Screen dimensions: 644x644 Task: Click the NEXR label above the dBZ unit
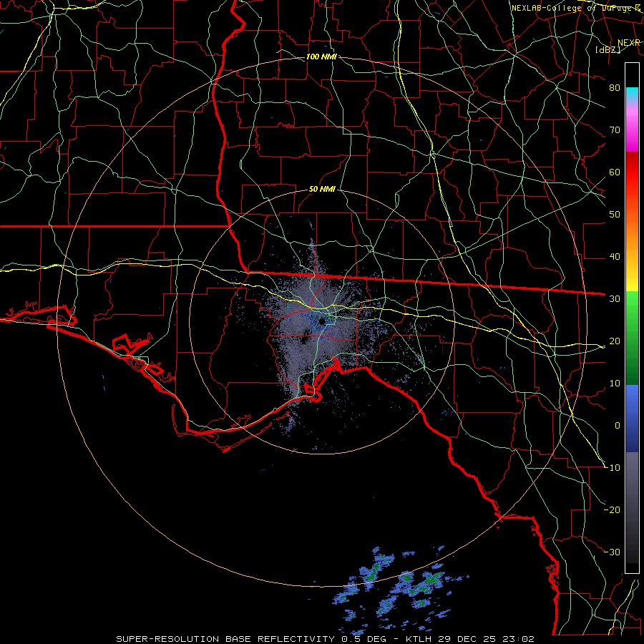[x=629, y=43]
